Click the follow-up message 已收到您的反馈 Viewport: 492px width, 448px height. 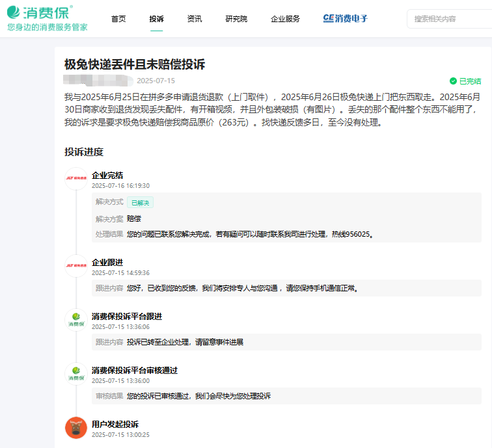243,288
